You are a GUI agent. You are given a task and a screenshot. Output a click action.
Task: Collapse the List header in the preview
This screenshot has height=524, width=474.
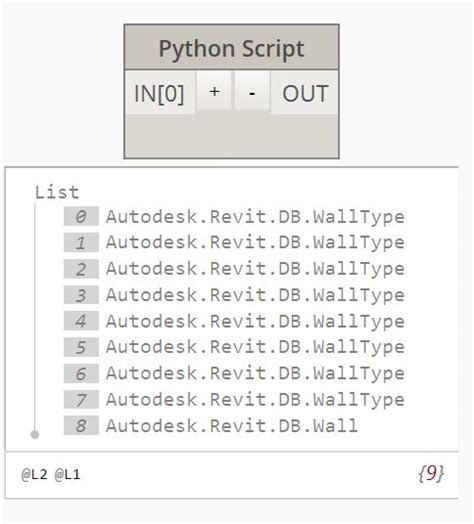coord(57,193)
